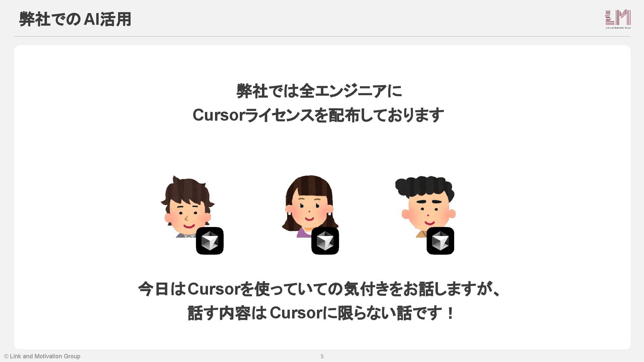Select the curly black-haired person avatar
The height and width of the screenshot is (362, 644).
[x=425, y=206]
